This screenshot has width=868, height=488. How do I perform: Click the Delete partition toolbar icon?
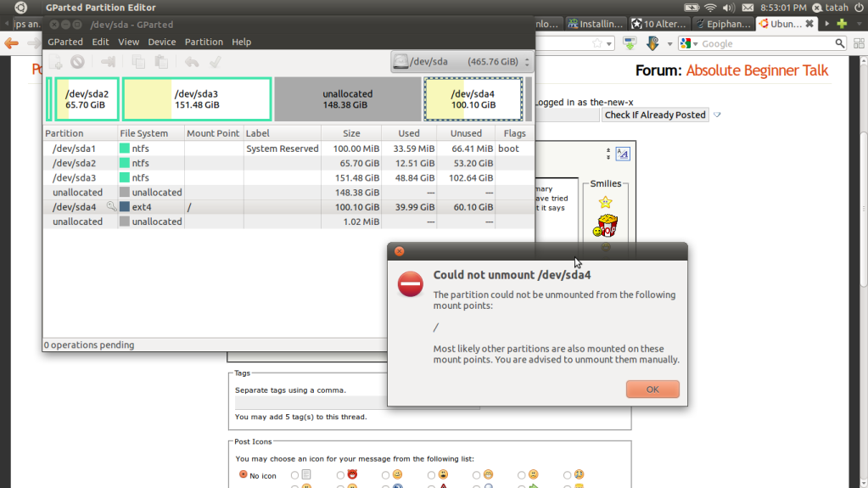click(77, 62)
